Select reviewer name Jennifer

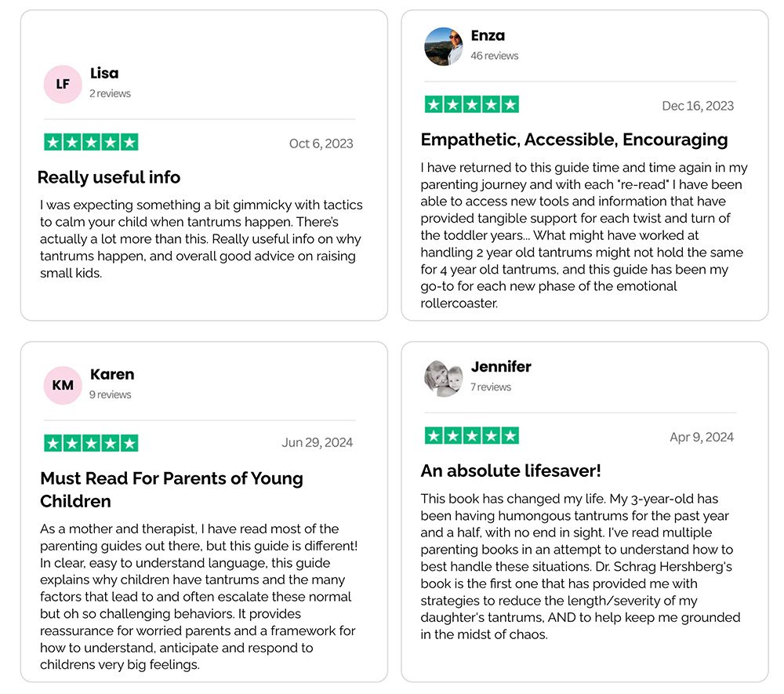tap(501, 367)
